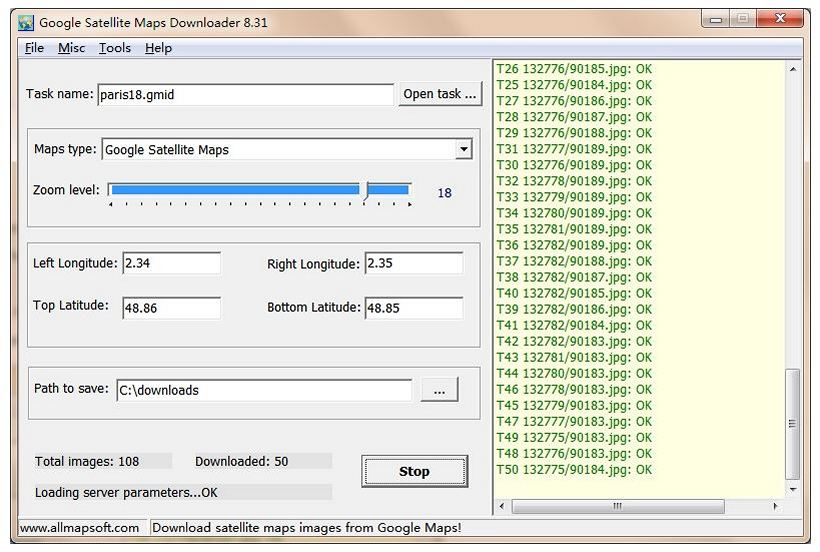This screenshot has width=820, height=552.
Task: Click the Top Latitude field 48.86
Action: [x=172, y=308]
